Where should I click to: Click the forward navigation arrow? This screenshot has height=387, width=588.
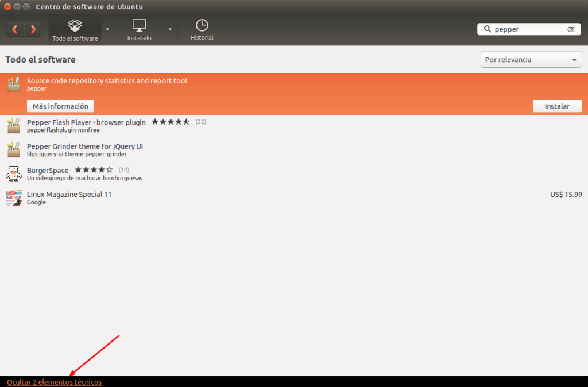33,29
